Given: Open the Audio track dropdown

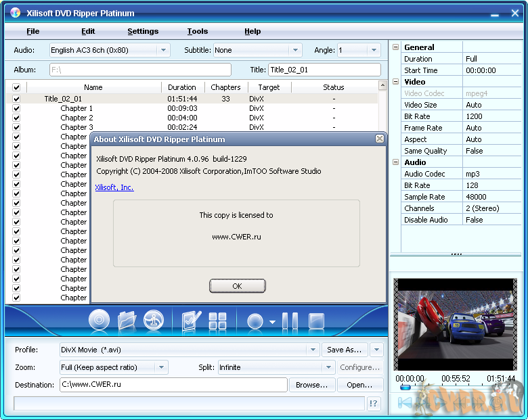Looking at the screenshot, I should pos(163,50).
